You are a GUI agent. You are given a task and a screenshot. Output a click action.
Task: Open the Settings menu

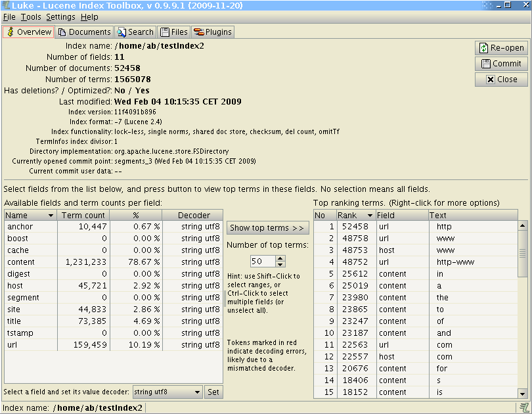[60, 17]
